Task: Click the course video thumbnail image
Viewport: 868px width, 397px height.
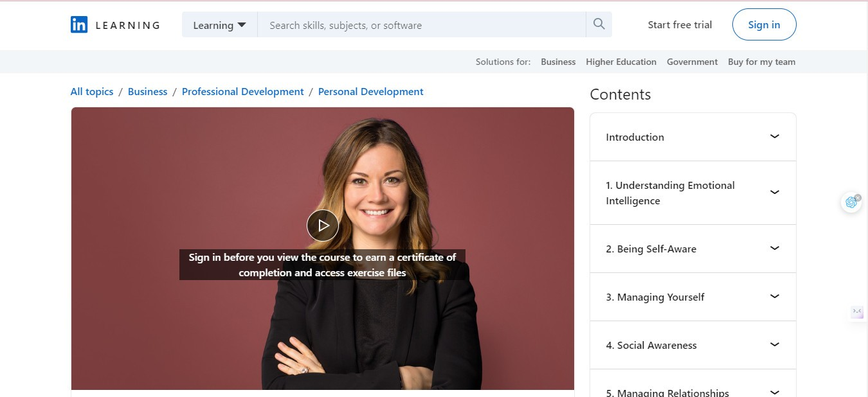Action: point(323,249)
